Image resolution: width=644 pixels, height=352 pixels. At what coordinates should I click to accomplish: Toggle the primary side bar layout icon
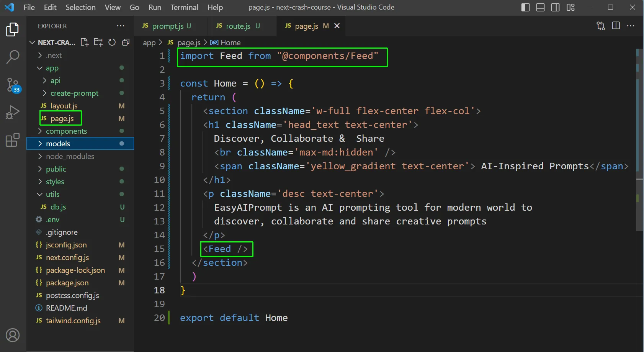tap(526, 7)
